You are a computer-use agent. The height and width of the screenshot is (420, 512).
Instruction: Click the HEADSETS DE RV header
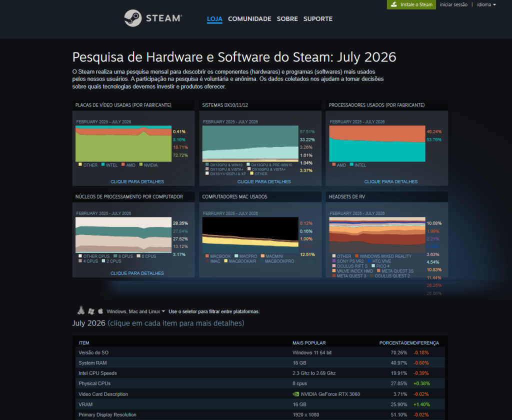(347, 196)
